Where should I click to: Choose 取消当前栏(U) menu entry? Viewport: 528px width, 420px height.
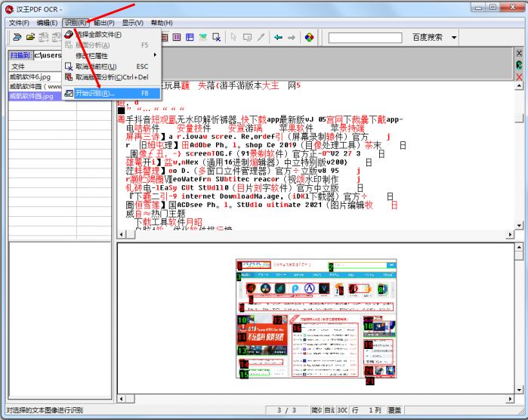click(x=112, y=66)
